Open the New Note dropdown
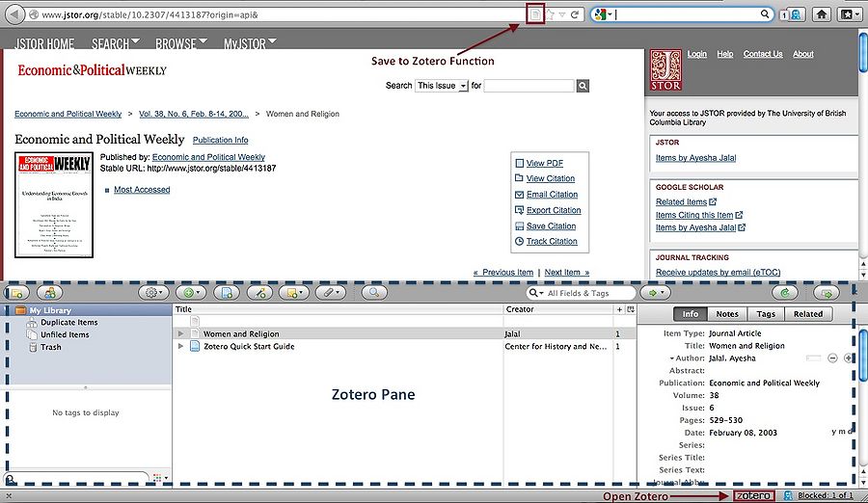The image size is (868, 503). pyautogui.click(x=294, y=293)
